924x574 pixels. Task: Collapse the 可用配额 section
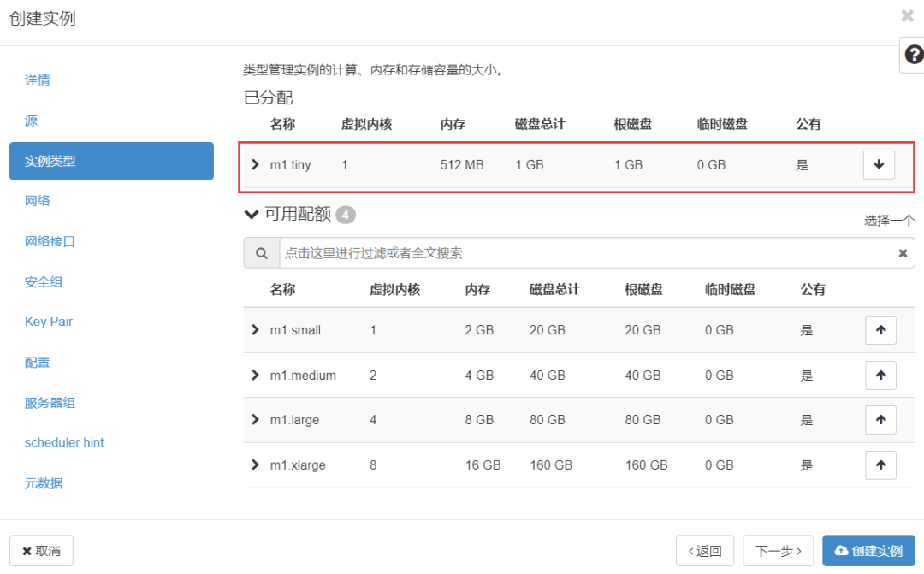coord(251,215)
